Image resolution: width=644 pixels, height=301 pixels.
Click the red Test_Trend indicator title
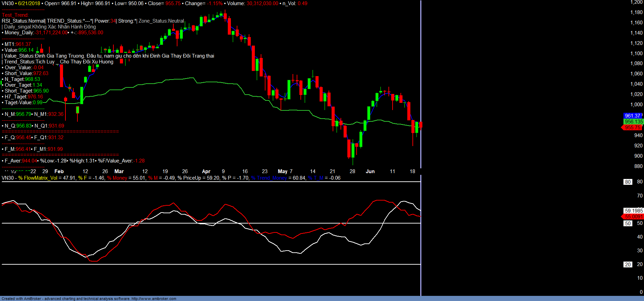[x=15, y=15]
